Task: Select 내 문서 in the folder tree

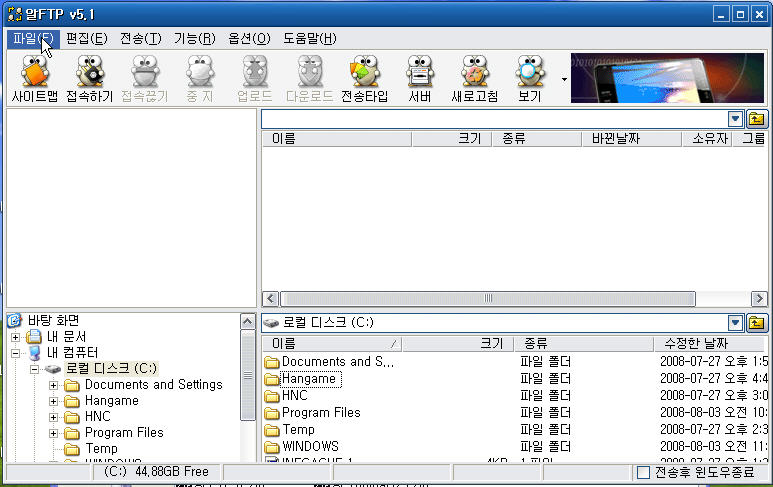Action: click(66, 337)
